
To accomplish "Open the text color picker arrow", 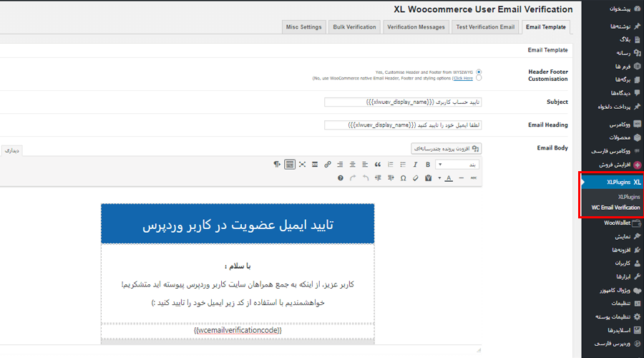I will (x=439, y=178).
